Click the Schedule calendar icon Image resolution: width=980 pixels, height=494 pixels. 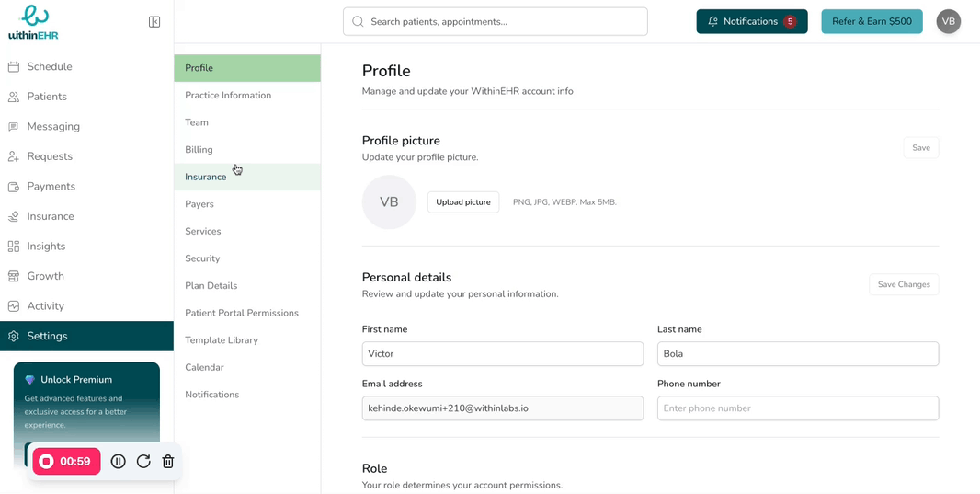click(x=14, y=67)
